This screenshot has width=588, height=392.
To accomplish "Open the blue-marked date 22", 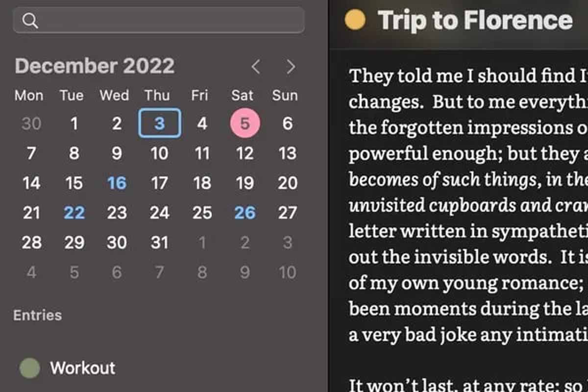I will coord(74,213).
